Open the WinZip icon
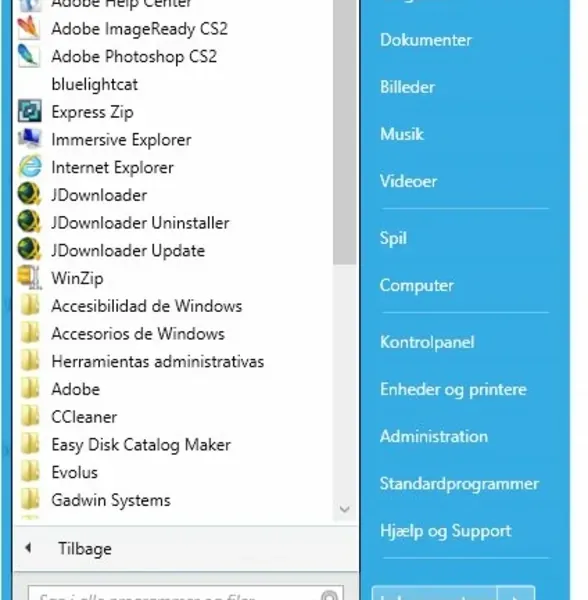The width and height of the screenshot is (588, 600). point(29,277)
